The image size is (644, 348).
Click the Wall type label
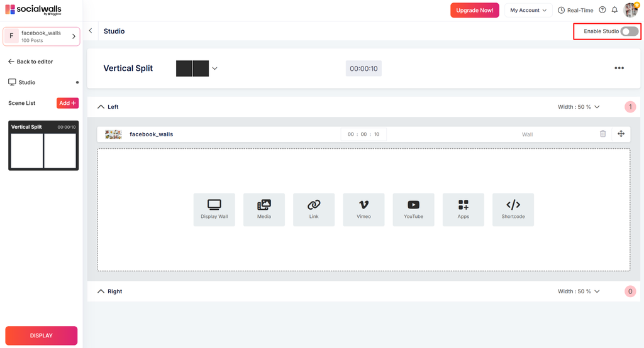click(527, 134)
